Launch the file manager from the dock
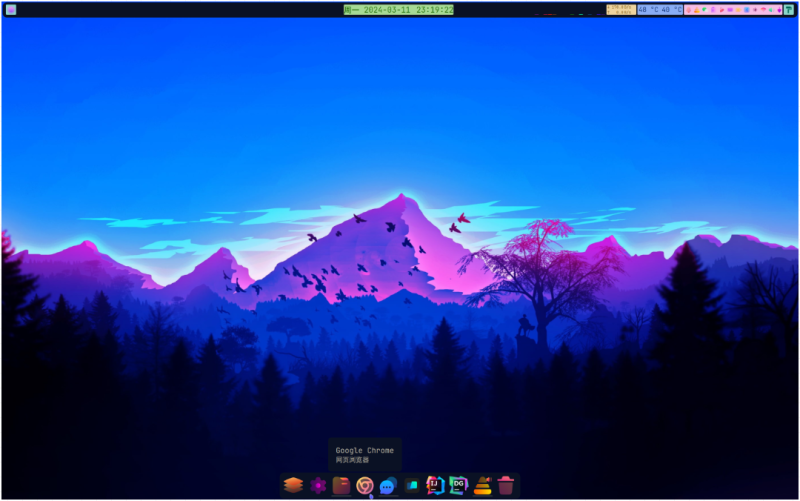This screenshot has height=501, width=800. 341,485
